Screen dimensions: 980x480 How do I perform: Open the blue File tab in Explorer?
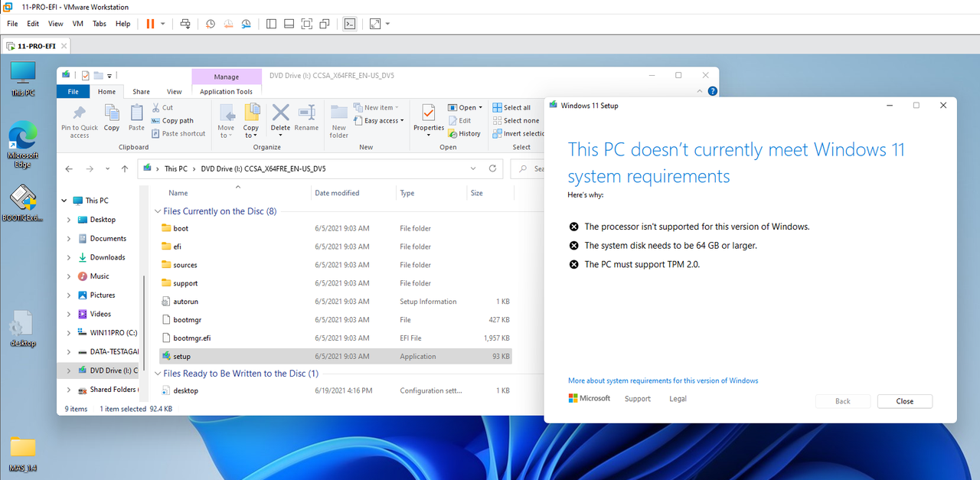pos(73,92)
